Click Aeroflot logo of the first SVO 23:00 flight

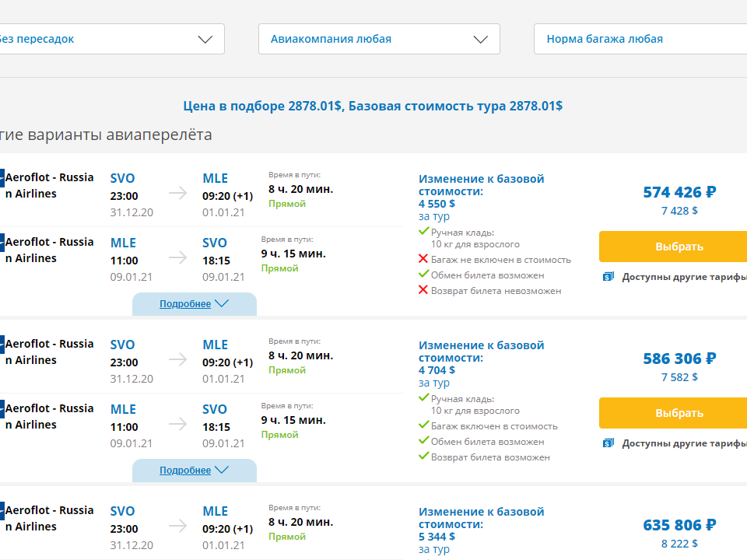[x=2, y=178]
